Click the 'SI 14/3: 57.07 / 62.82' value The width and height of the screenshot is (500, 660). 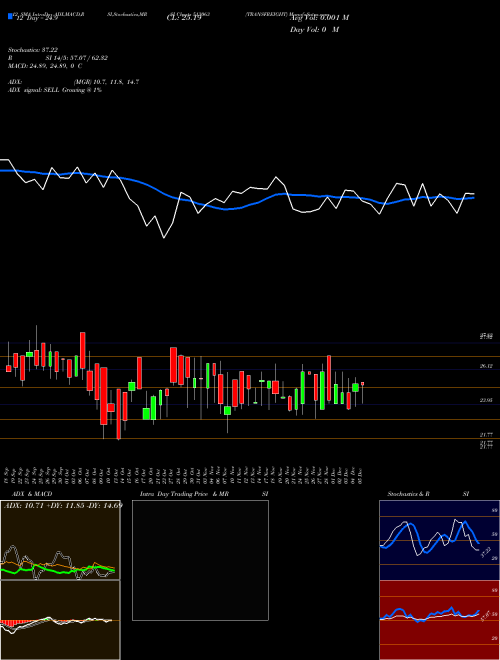tap(77, 58)
